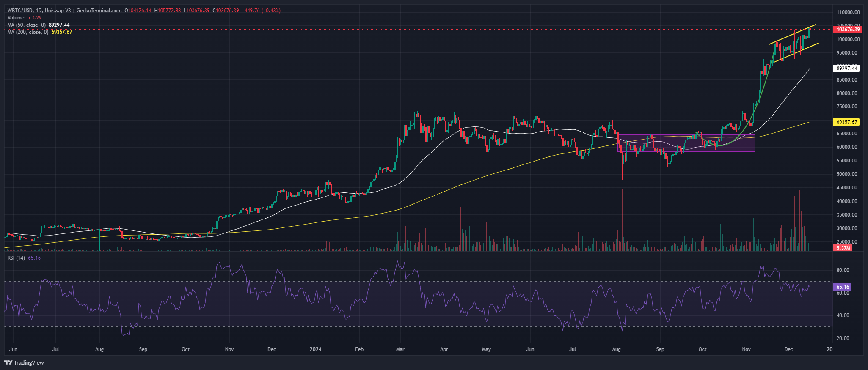The width and height of the screenshot is (868, 370).
Task: Click the 20.00 RSI axis label
Action: [843, 338]
